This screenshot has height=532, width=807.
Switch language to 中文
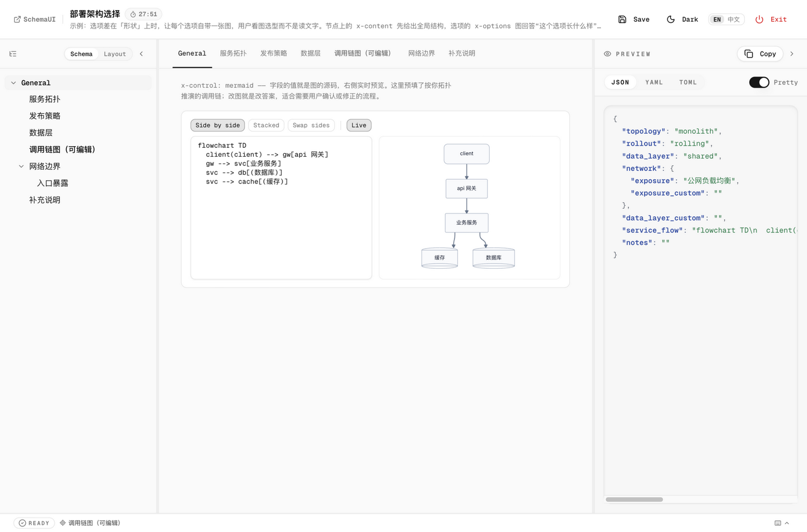point(734,19)
